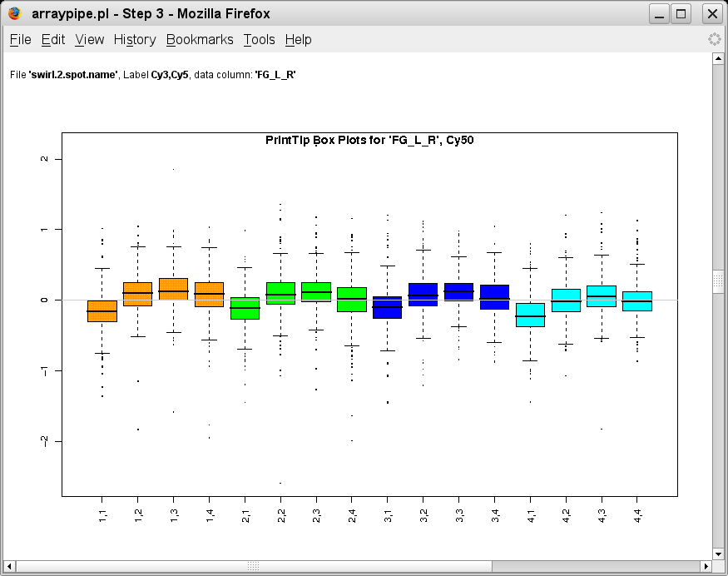Click the x-axis label '1,2'
This screenshot has height=576, width=728.
[138, 515]
